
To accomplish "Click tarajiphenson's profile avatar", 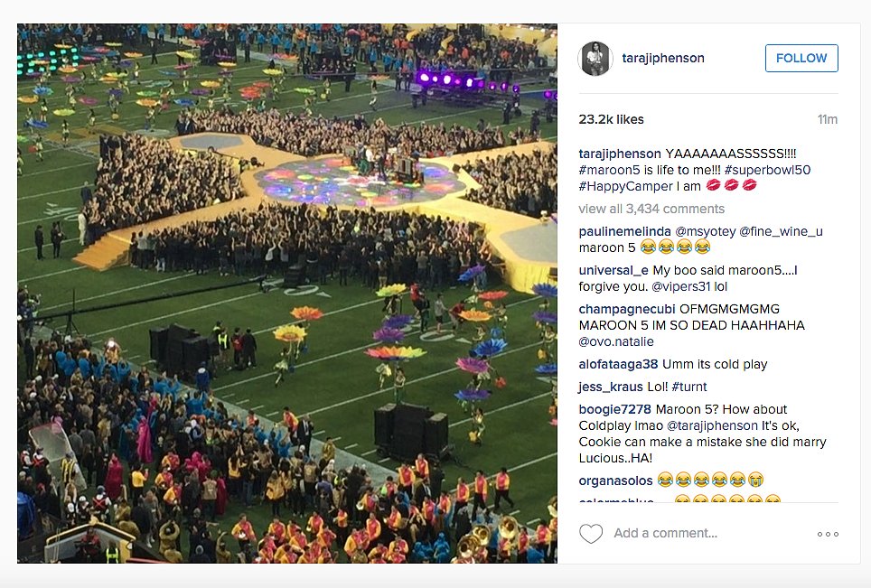I will (595, 58).
